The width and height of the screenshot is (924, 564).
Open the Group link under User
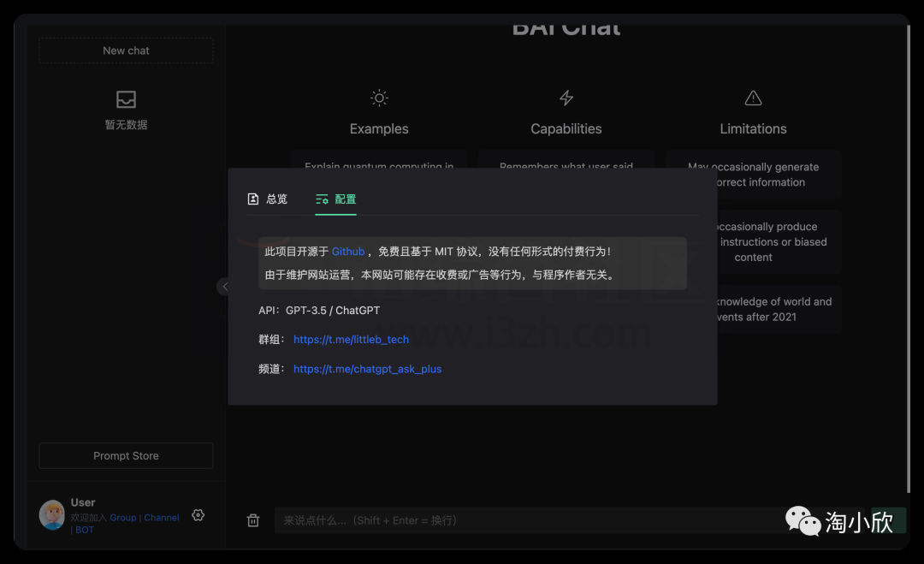[x=122, y=518]
